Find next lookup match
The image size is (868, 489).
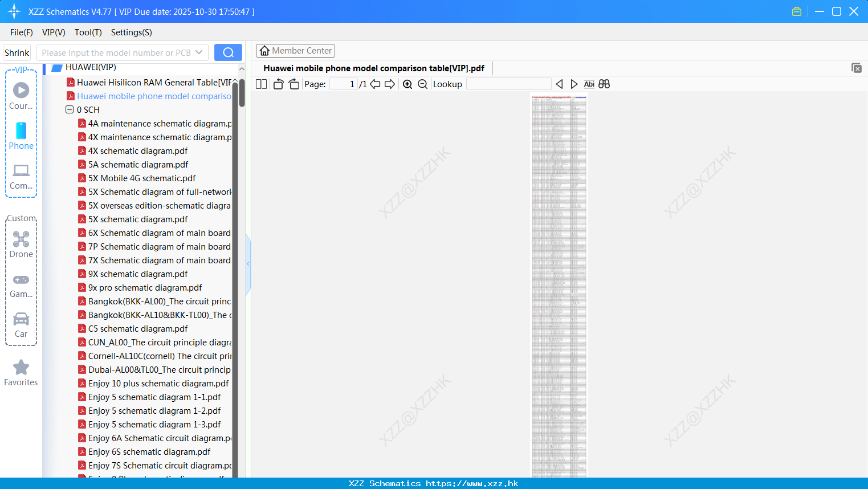point(574,84)
